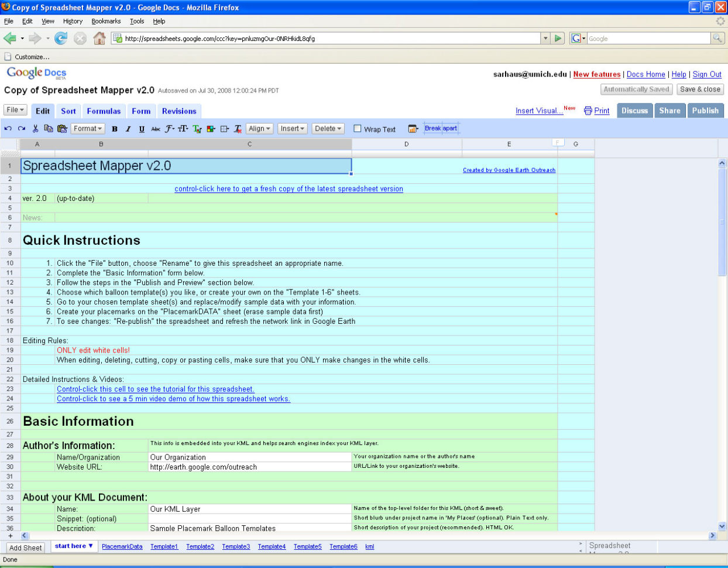Underline the selected text
Image resolution: width=728 pixels, height=568 pixels.
[x=142, y=129]
